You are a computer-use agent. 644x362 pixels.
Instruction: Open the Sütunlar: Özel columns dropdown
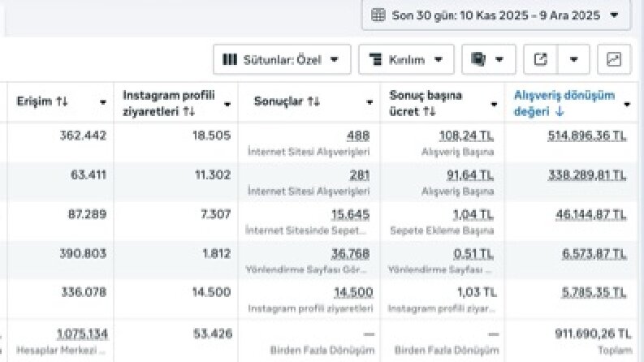click(282, 59)
